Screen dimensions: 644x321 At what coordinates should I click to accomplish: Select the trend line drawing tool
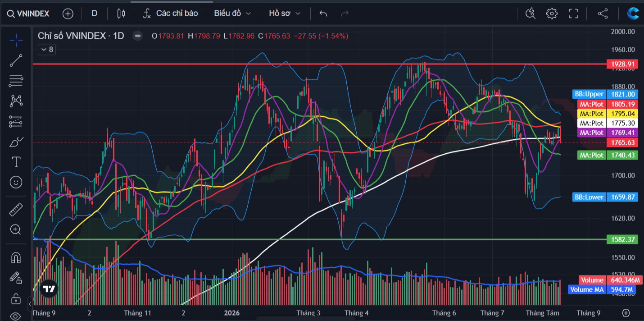(x=16, y=60)
